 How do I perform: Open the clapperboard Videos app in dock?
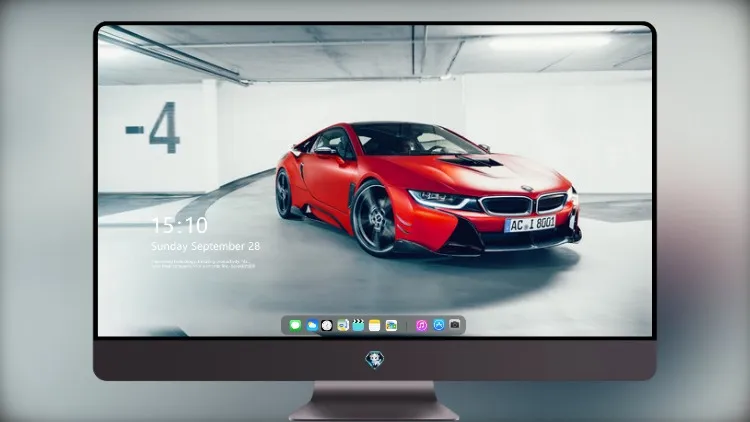click(x=358, y=325)
